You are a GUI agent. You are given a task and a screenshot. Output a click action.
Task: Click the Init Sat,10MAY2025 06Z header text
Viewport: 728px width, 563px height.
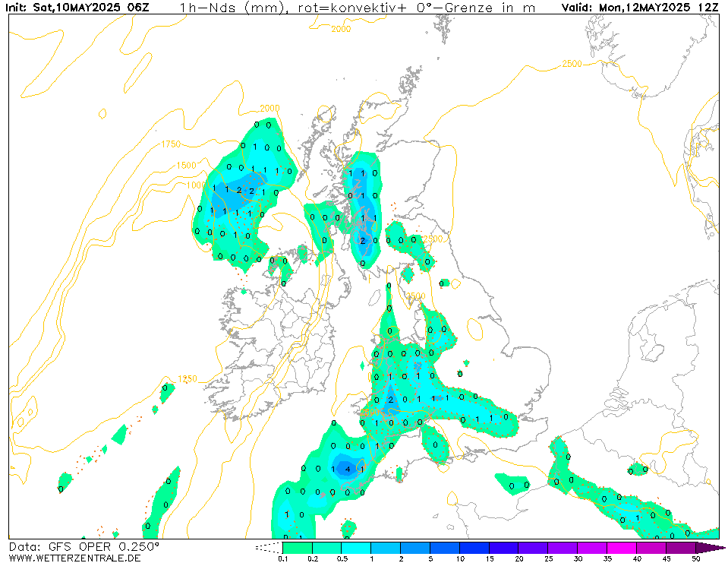coord(77,8)
